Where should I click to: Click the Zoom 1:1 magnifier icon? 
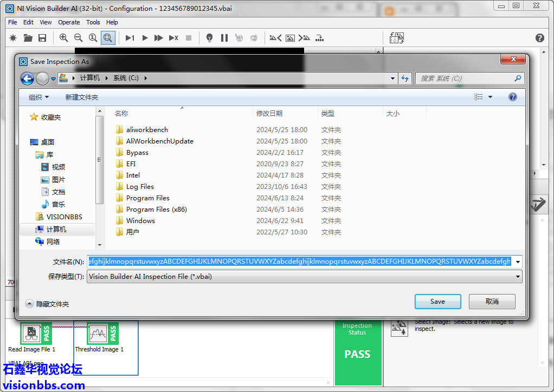tap(93, 38)
